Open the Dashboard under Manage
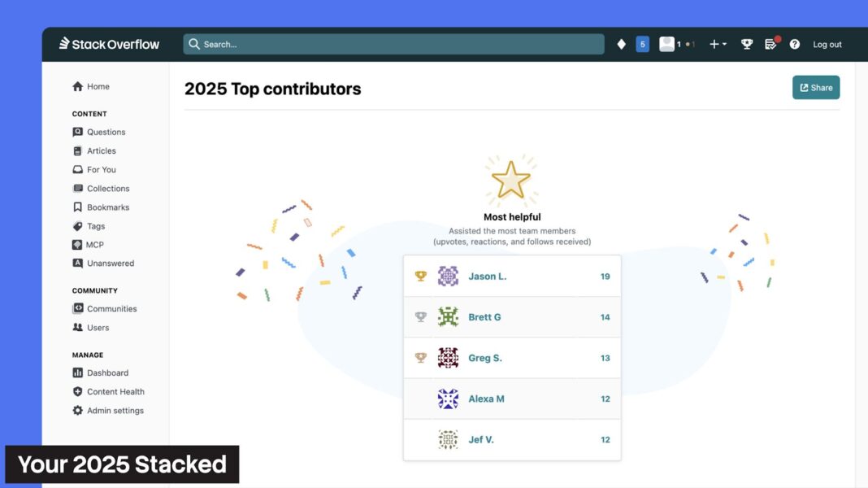Image resolution: width=868 pixels, height=488 pixels. (x=107, y=373)
